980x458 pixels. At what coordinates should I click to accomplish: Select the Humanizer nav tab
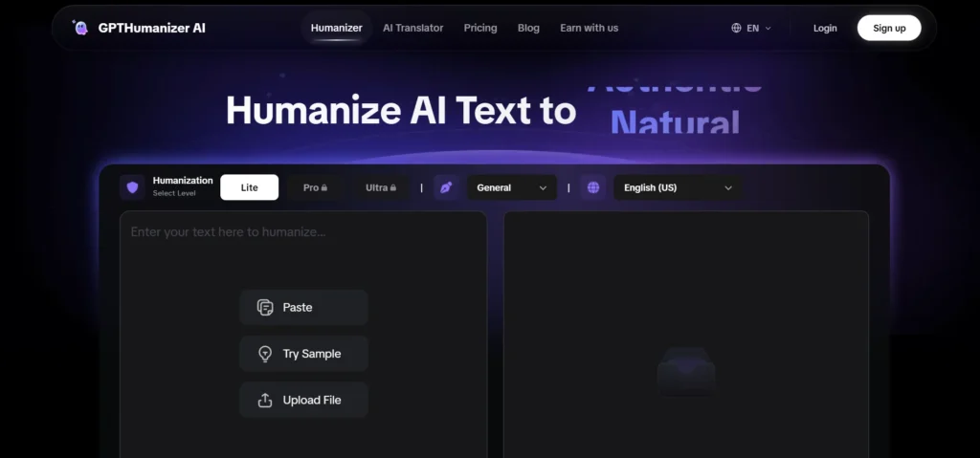pyautogui.click(x=336, y=28)
